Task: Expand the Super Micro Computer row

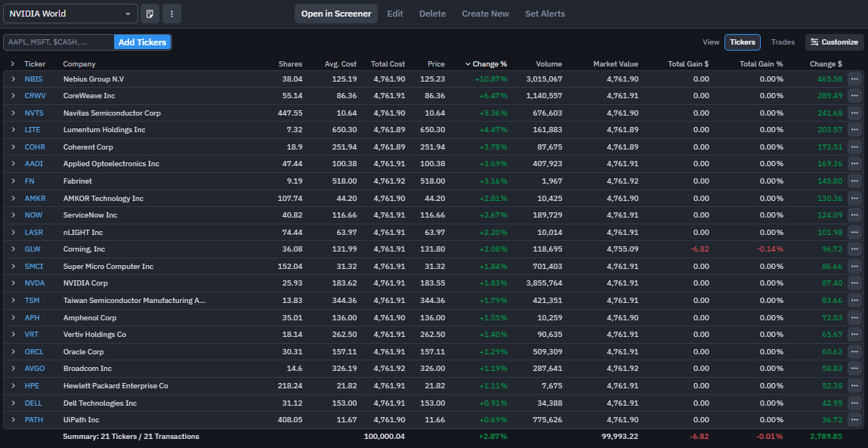Action: coord(13,266)
